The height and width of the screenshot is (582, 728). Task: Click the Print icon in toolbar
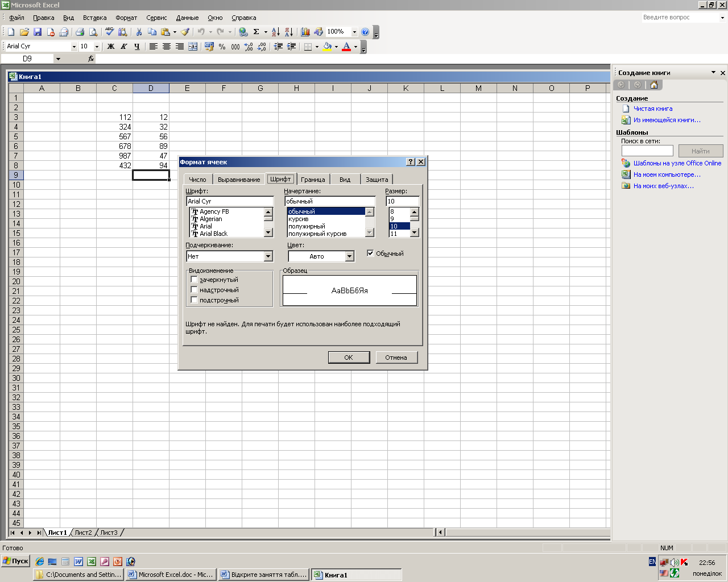(80, 32)
